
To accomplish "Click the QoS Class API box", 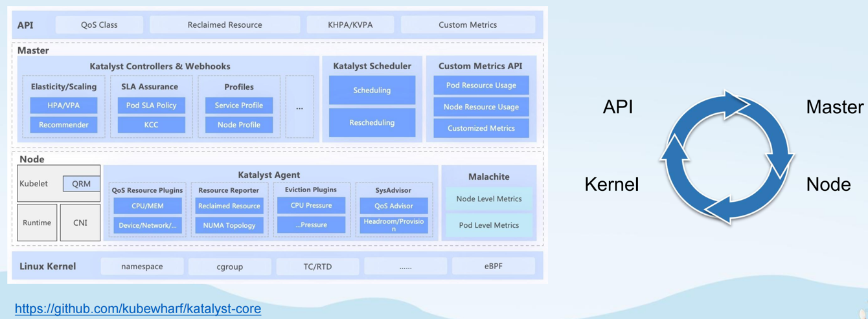I will pos(99,25).
